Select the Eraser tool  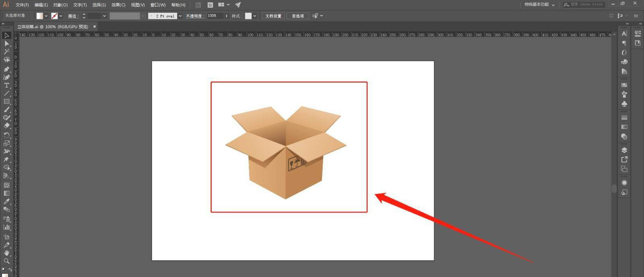(x=6, y=126)
